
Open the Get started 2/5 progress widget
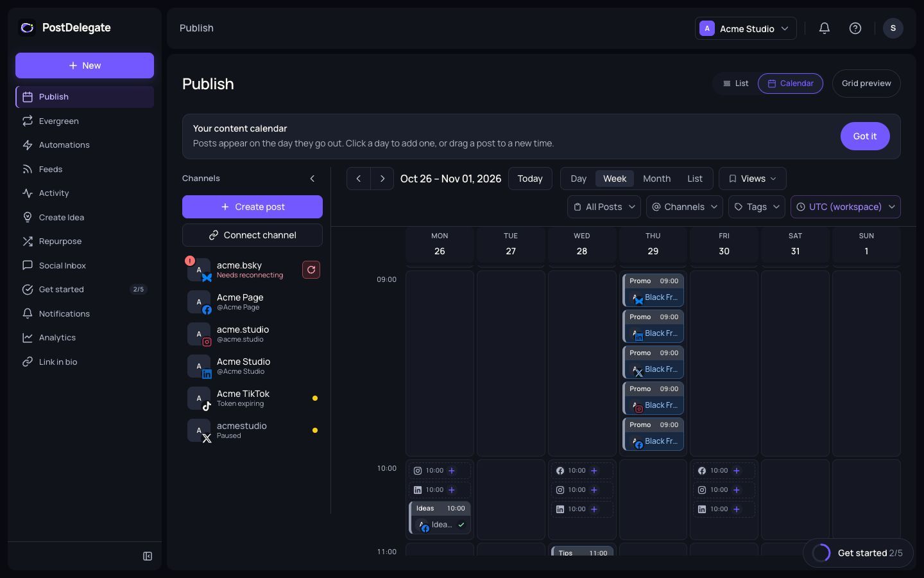coord(858,553)
